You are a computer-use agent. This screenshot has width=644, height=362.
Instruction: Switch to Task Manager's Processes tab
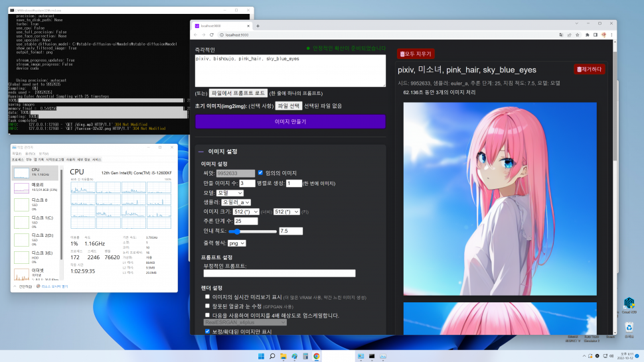18,160
